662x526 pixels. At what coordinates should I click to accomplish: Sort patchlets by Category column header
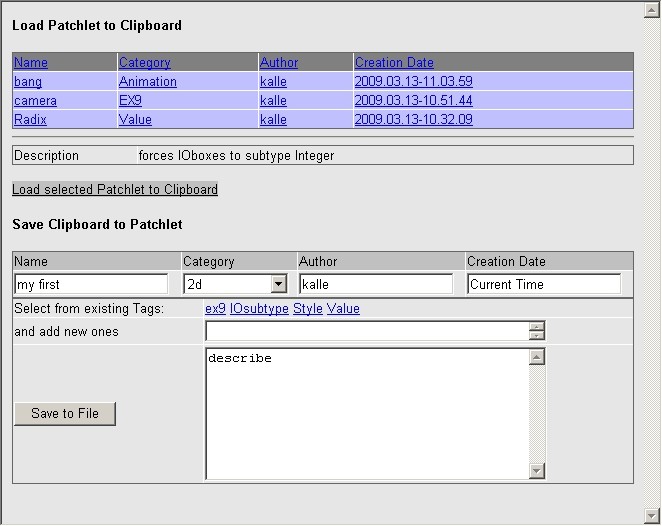click(x=144, y=62)
